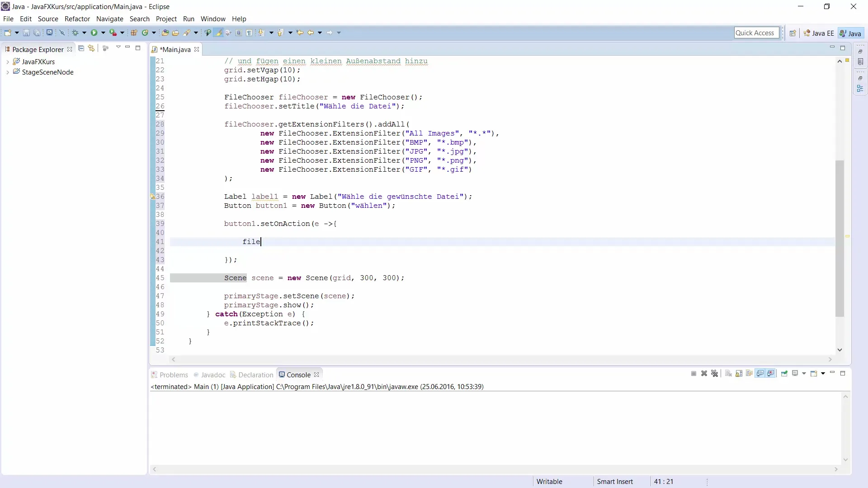Pin the Console view
This screenshot has width=868, height=488.
tap(784, 374)
